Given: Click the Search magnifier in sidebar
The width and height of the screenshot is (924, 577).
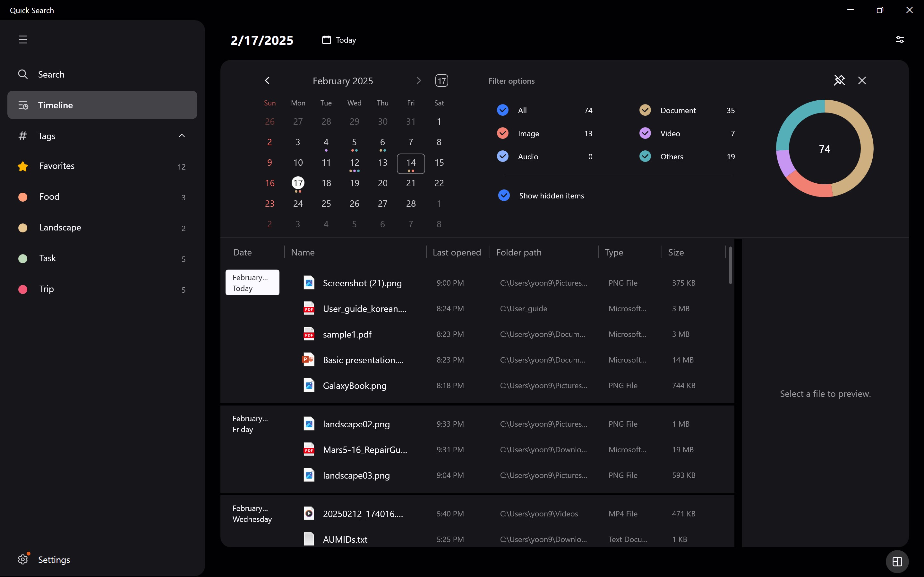Looking at the screenshot, I should click(x=23, y=74).
